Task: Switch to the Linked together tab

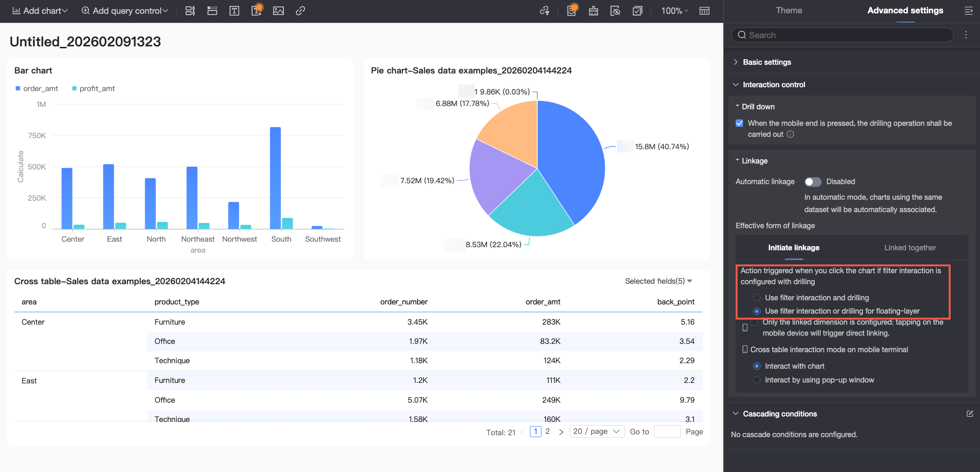Action: [x=910, y=247]
